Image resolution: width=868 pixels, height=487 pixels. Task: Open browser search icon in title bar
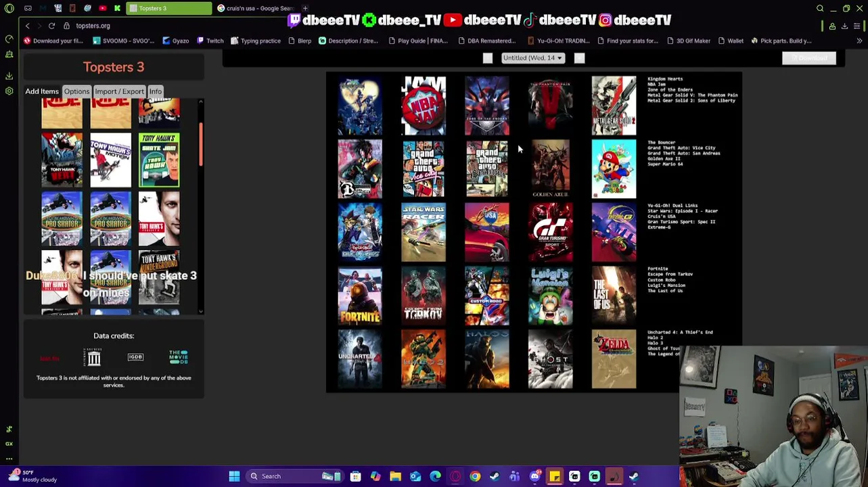(820, 8)
